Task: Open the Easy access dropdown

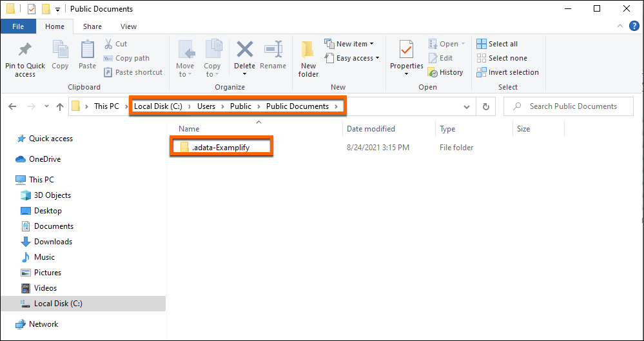Action: click(x=352, y=58)
